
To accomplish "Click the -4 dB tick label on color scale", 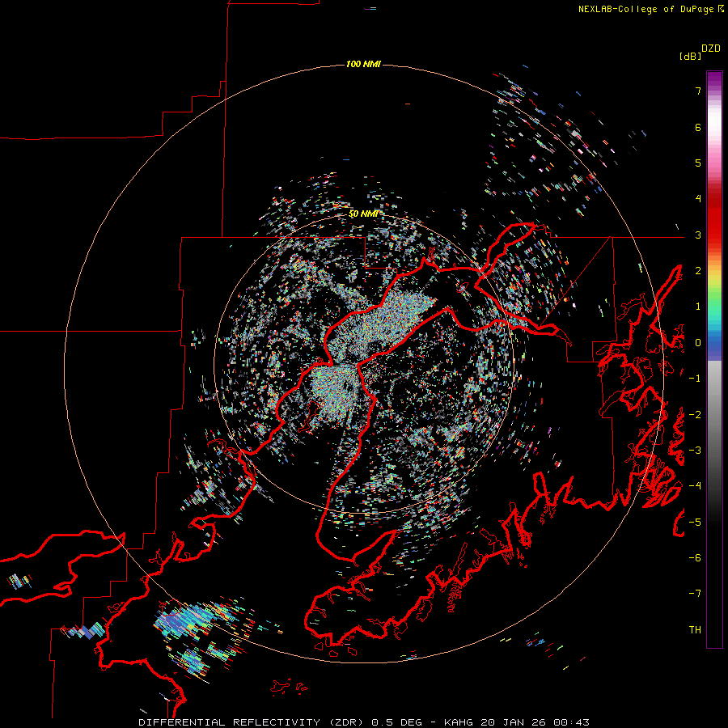I will click(x=695, y=486).
